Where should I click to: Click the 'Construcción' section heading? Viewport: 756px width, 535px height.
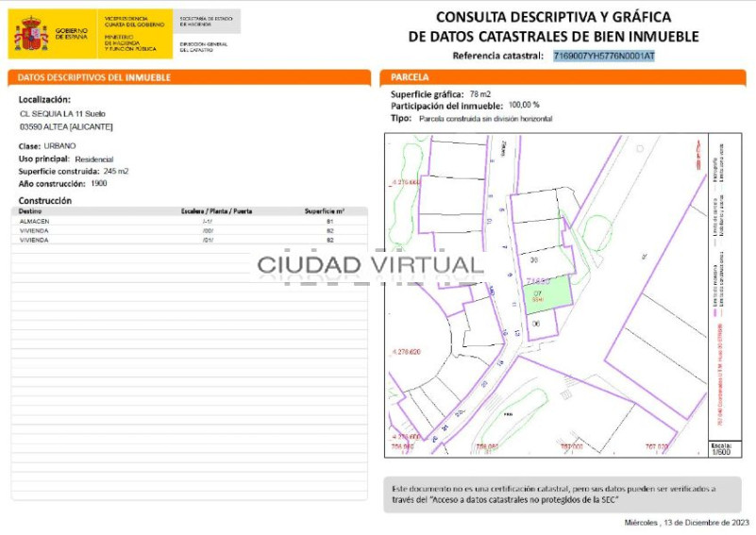pos(45,200)
